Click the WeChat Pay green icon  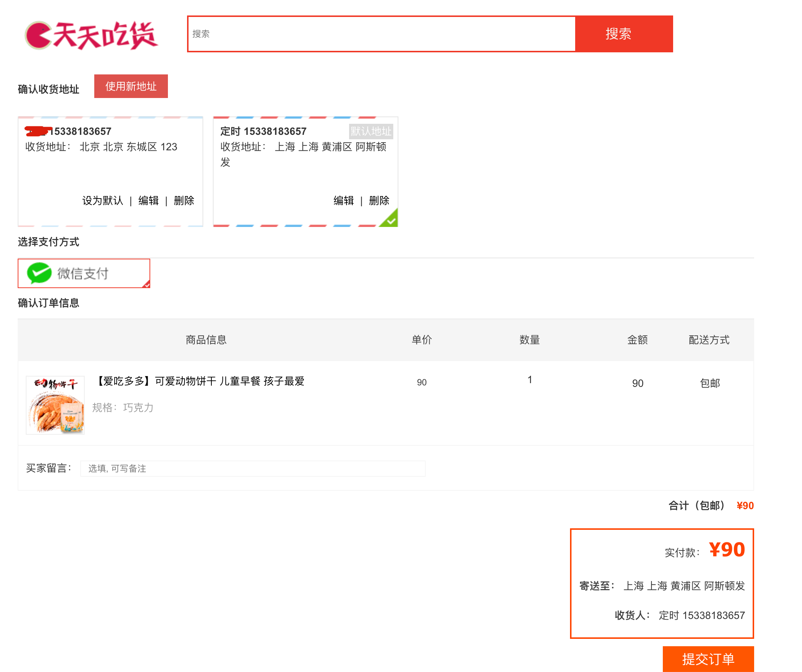(x=39, y=273)
